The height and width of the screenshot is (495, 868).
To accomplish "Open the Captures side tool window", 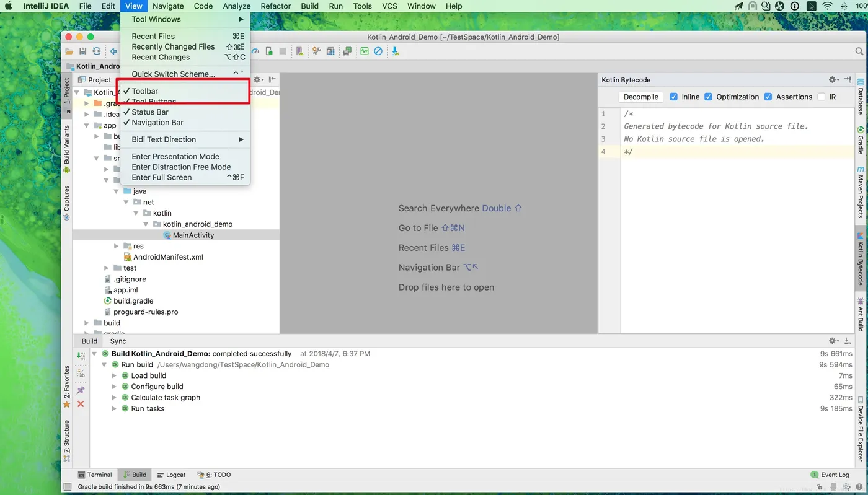I will tap(67, 203).
